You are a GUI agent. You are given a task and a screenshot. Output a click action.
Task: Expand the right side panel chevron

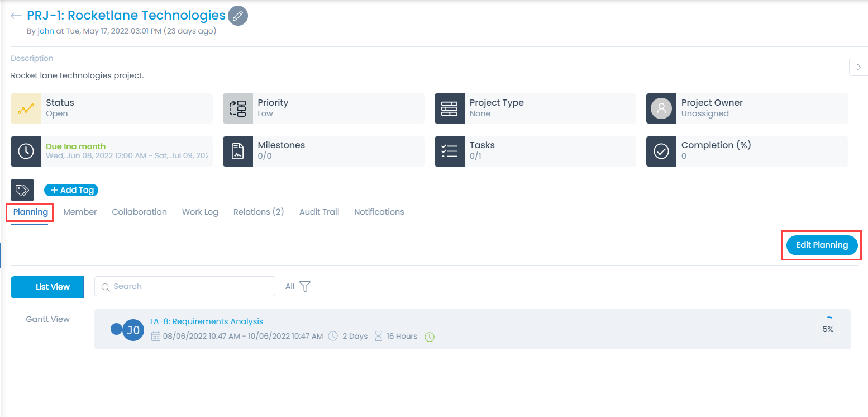[859, 67]
